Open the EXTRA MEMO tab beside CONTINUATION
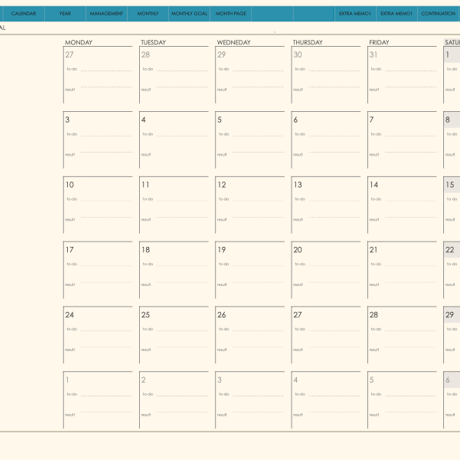460x460 pixels. click(x=396, y=14)
